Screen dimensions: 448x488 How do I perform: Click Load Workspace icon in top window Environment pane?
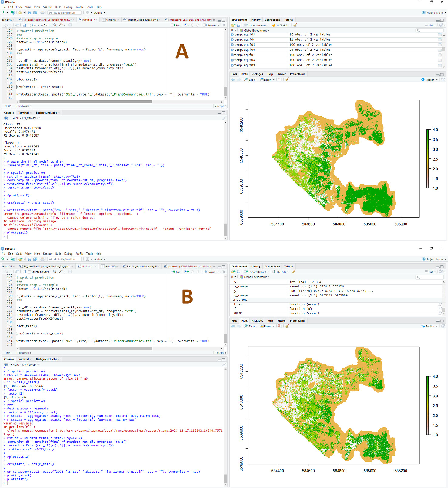233,25
